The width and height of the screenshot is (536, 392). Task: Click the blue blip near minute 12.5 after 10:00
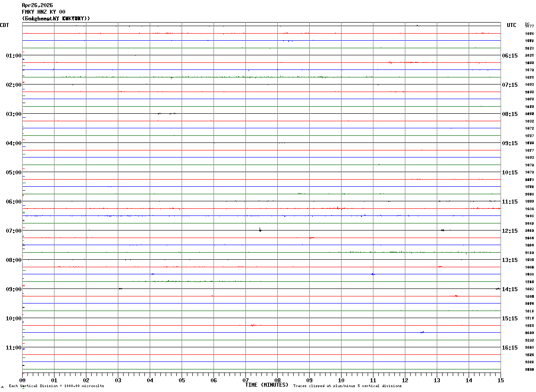pos(422,332)
